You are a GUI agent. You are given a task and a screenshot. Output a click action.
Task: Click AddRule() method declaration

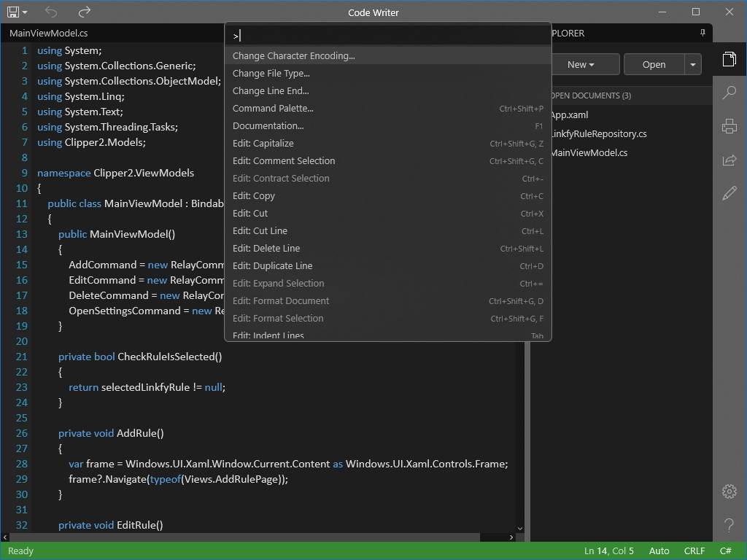pyautogui.click(x=111, y=433)
